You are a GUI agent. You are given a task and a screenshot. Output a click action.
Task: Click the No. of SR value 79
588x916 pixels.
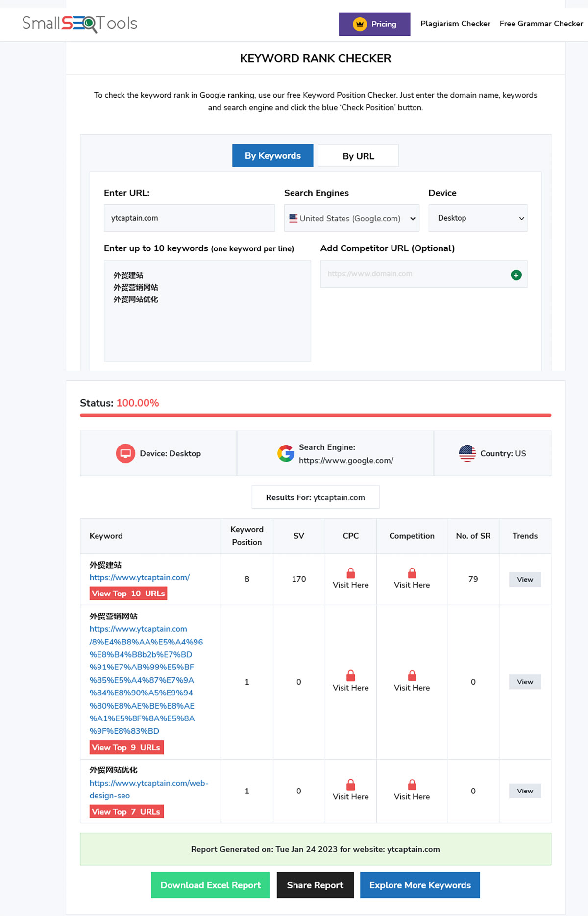[x=473, y=579]
